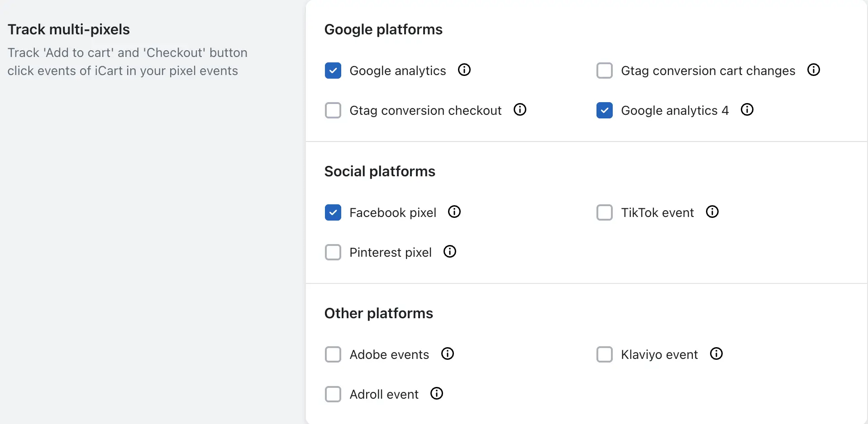Enable Adobe events tracking checkbox
868x424 pixels.
pyautogui.click(x=333, y=354)
